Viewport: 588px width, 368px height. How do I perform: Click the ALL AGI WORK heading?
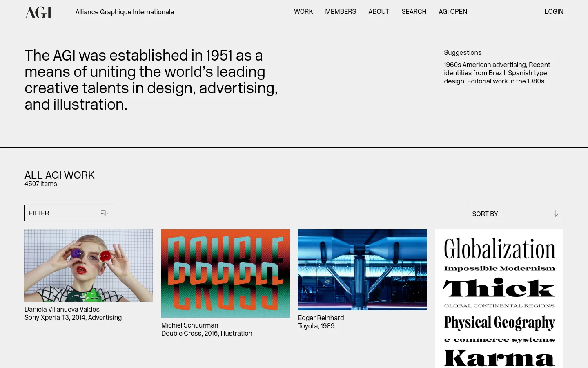tap(60, 175)
